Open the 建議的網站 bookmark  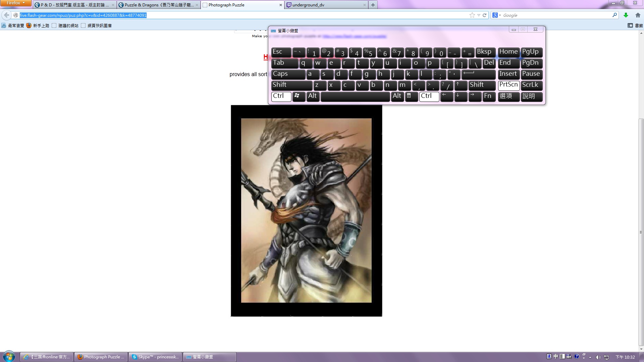pos(65,25)
